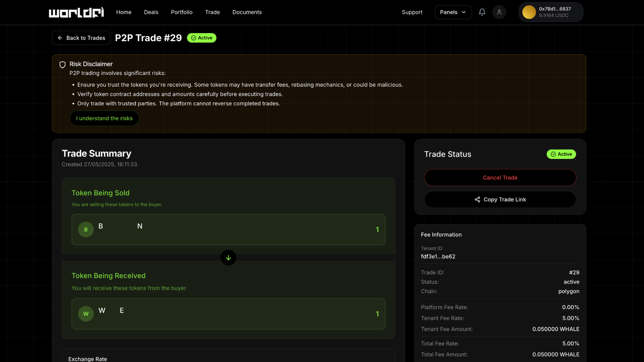Open the Home menu item
The width and height of the screenshot is (644, 362).
(124, 12)
